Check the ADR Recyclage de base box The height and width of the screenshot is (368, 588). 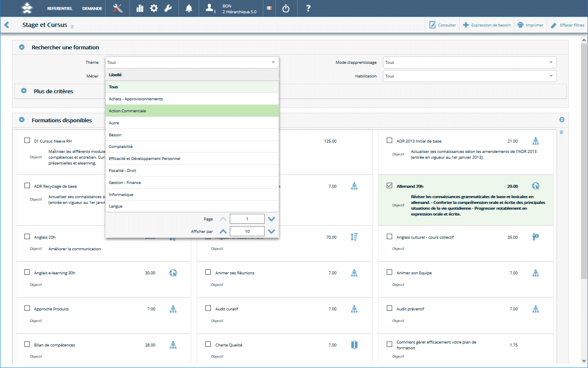[x=27, y=186]
